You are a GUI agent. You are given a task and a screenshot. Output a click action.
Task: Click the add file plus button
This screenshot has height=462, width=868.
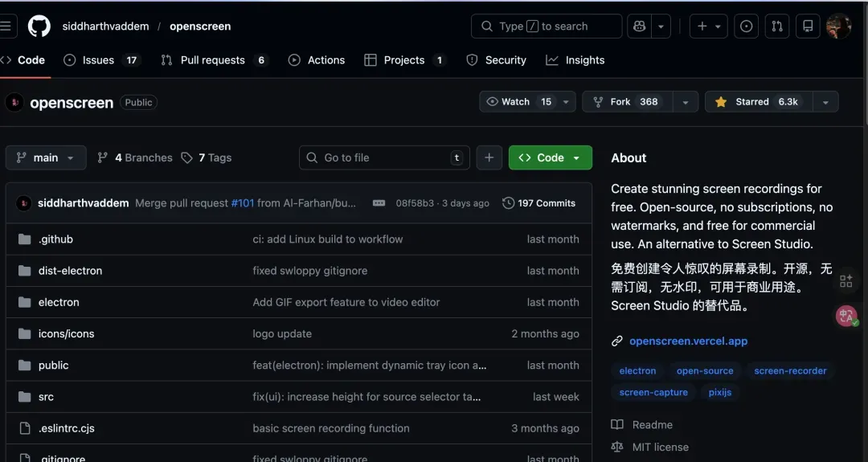(489, 157)
